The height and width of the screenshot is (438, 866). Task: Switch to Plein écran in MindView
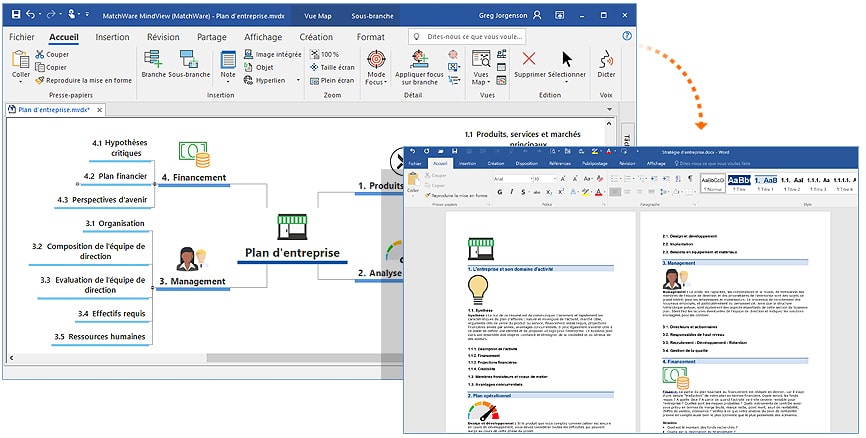point(332,80)
